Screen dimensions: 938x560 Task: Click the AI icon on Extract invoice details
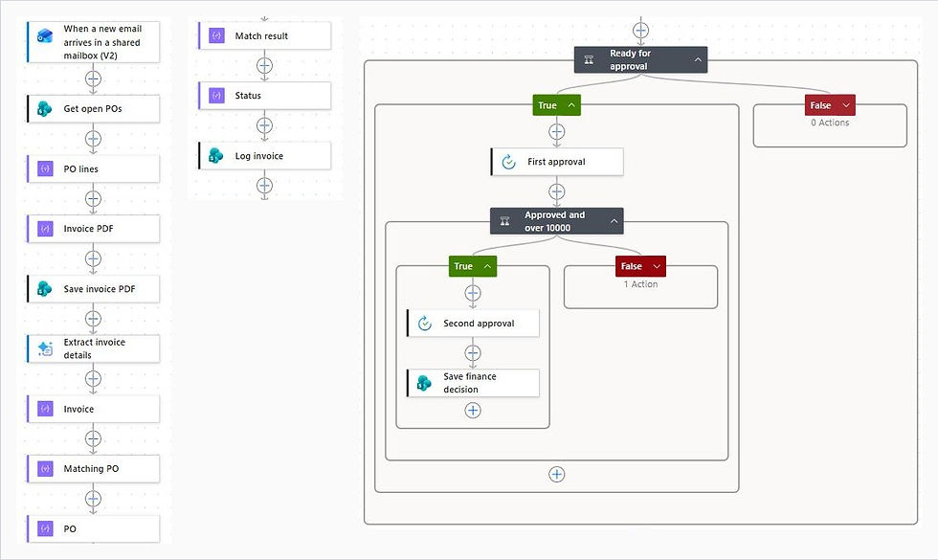[45, 348]
